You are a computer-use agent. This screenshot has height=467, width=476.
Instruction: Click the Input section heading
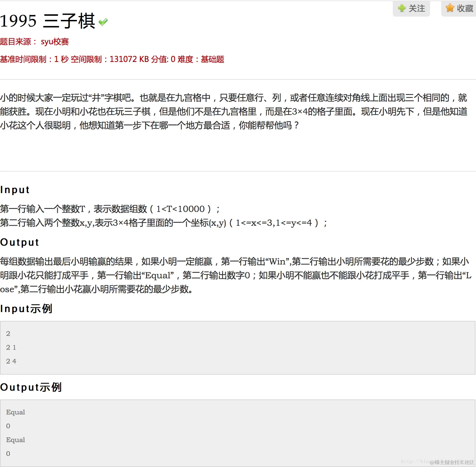(15, 190)
